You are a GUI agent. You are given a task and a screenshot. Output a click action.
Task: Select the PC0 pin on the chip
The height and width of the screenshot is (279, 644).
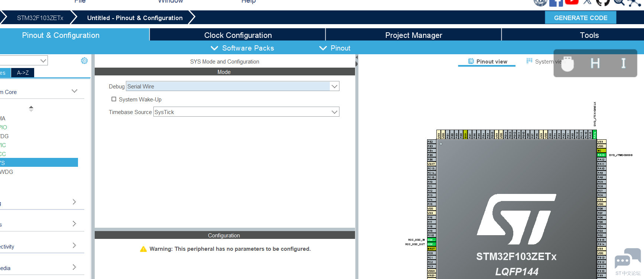click(432, 253)
